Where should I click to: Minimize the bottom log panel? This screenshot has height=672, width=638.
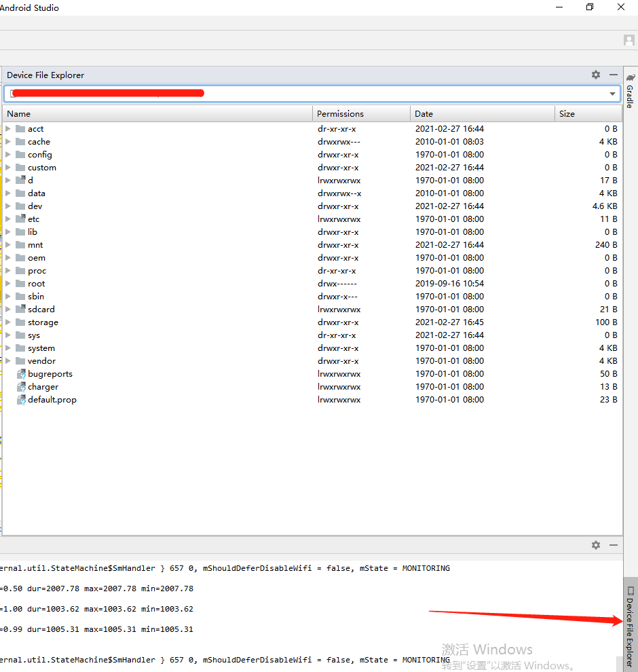tap(614, 545)
